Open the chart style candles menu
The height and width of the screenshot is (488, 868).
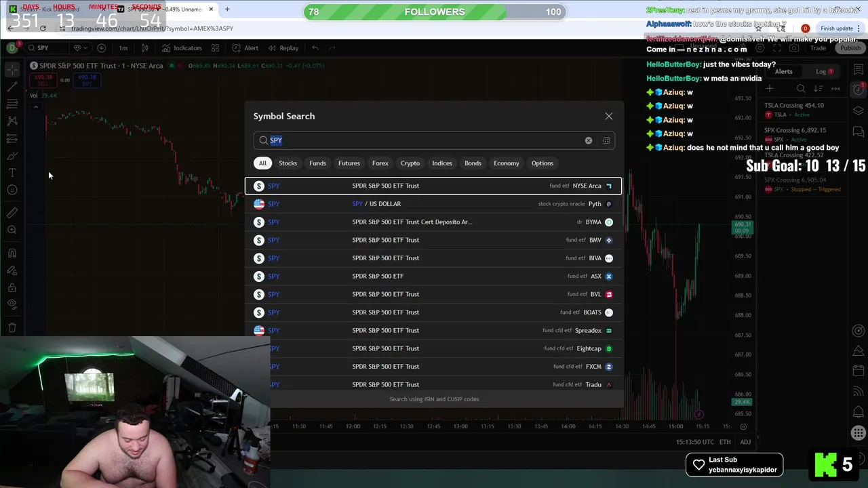tap(144, 48)
